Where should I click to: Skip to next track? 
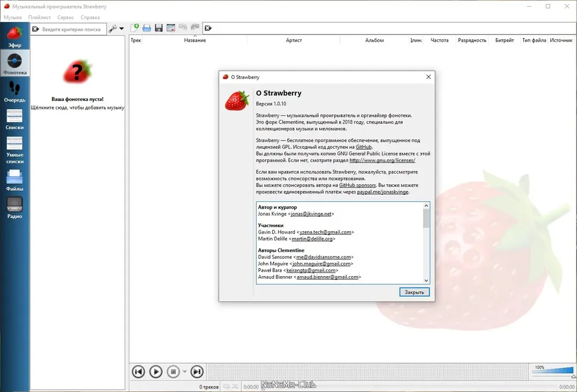pyautogui.click(x=197, y=372)
